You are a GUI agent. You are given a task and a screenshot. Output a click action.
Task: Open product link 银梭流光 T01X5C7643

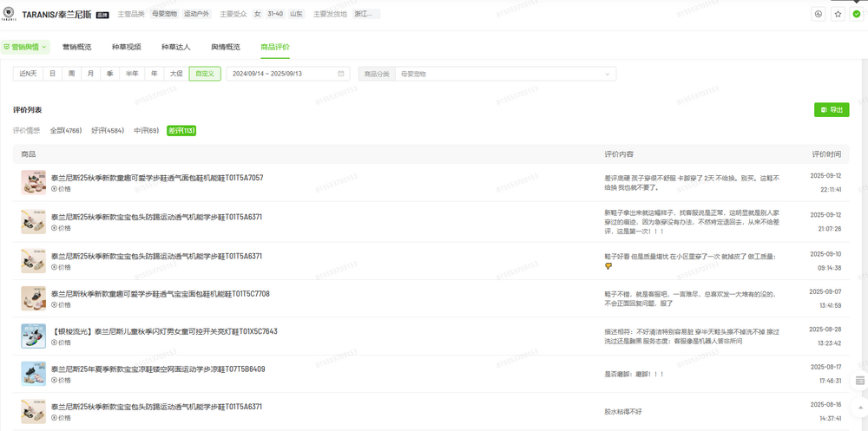(x=164, y=331)
